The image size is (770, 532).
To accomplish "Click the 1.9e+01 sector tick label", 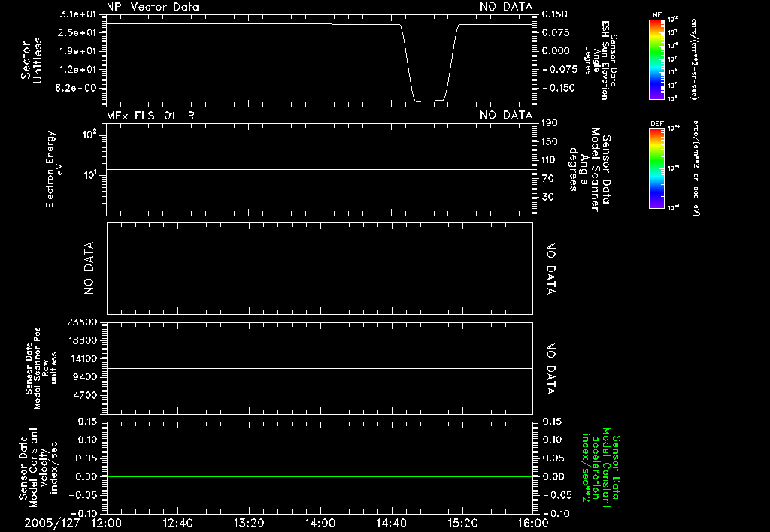I will pyautogui.click(x=77, y=51).
